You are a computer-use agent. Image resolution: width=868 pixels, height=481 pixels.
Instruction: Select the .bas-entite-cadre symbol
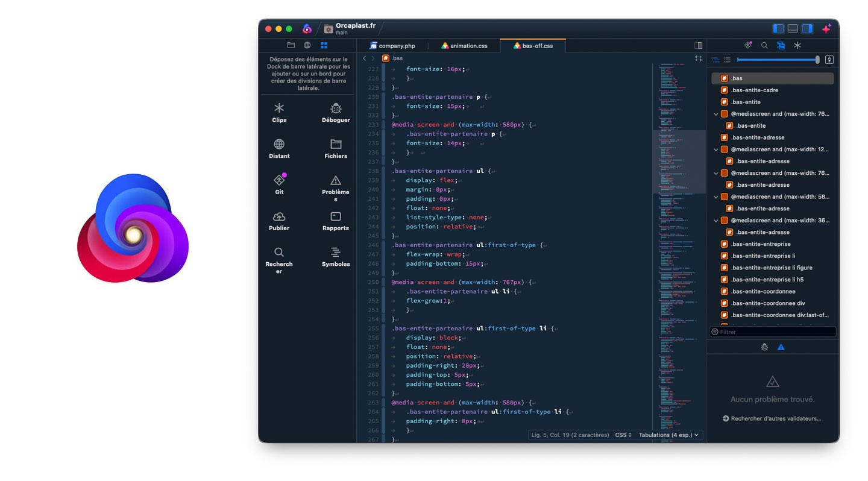(x=754, y=90)
